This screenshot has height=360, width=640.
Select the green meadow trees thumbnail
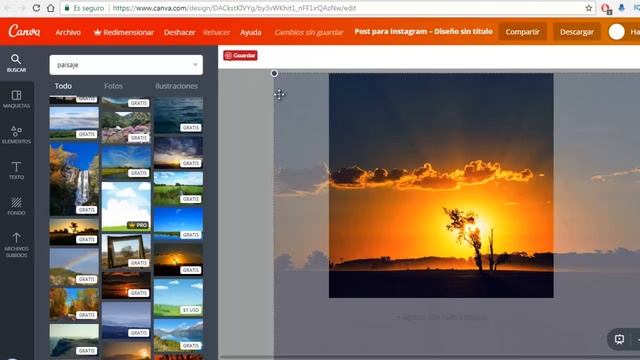pos(178,188)
